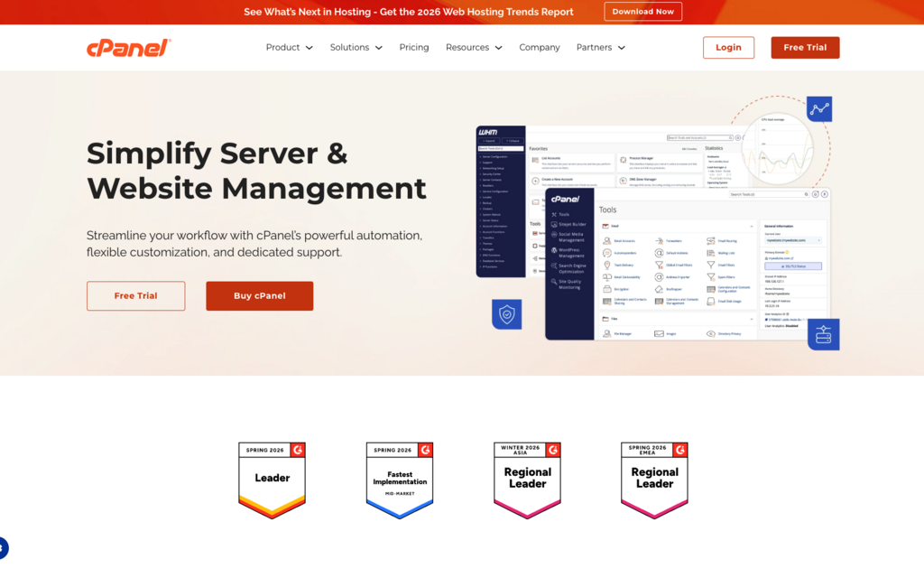The height and width of the screenshot is (578, 924).
Task: Click the Login button
Action: (x=728, y=48)
